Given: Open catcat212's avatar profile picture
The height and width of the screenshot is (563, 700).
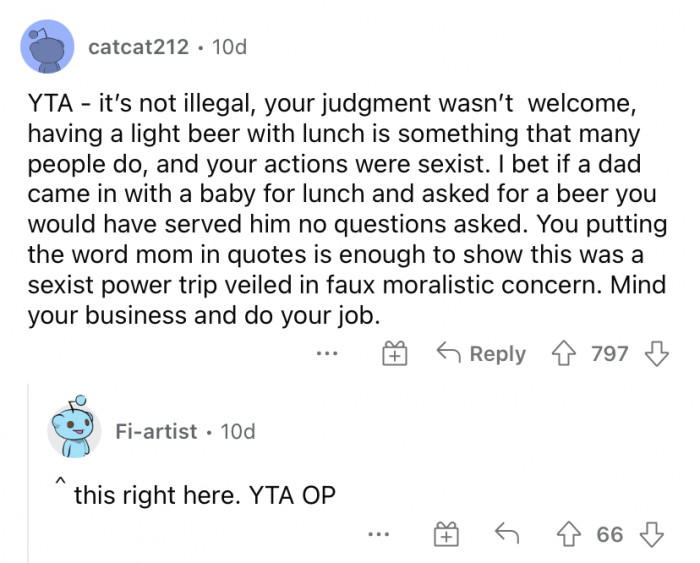Looking at the screenshot, I should coord(47,46).
